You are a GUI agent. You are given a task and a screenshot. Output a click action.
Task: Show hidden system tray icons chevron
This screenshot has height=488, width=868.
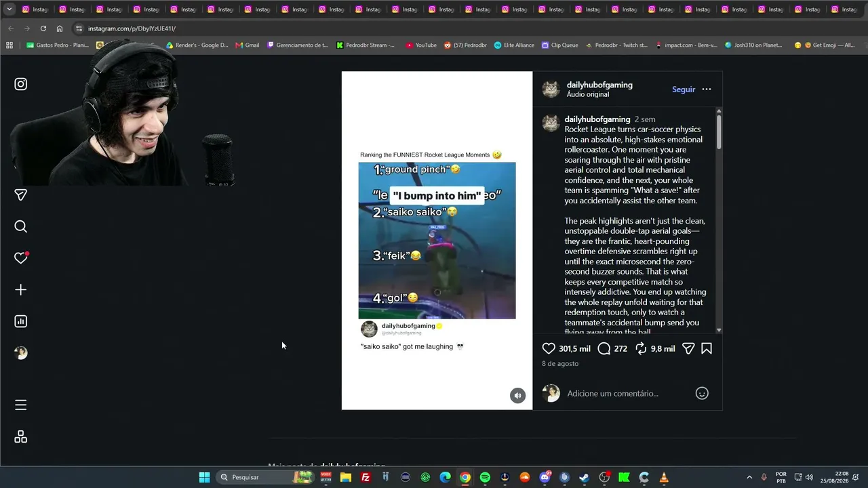pyautogui.click(x=749, y=477)
